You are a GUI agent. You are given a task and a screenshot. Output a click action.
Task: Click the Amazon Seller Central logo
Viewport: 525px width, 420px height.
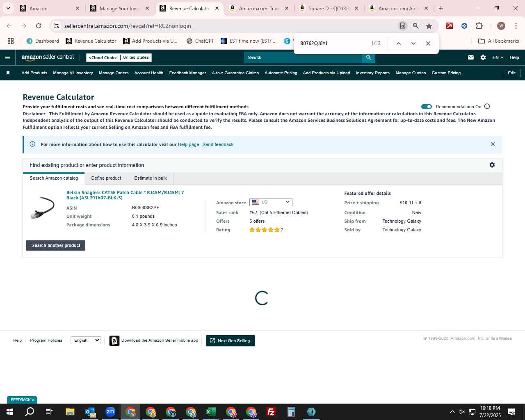click(48, 57)
